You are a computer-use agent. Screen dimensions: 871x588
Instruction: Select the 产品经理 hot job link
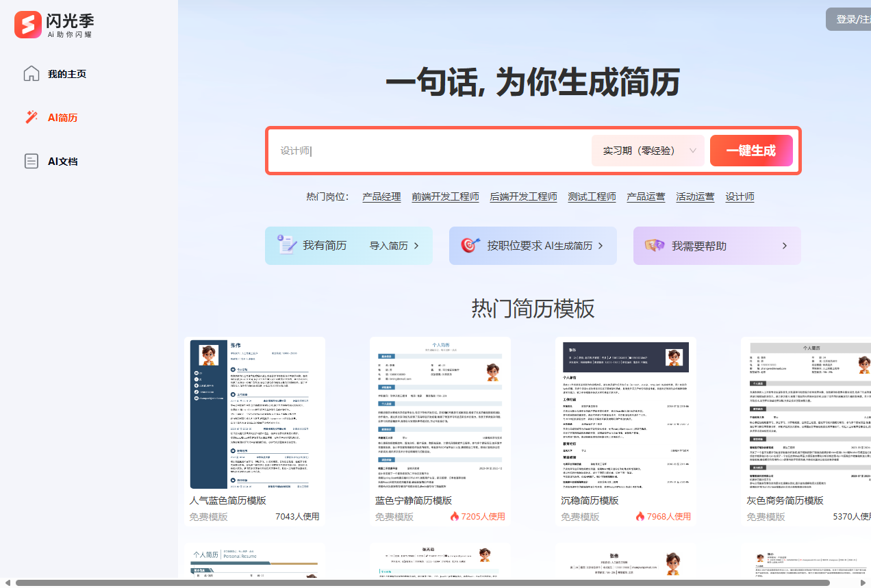pos(381,196)
